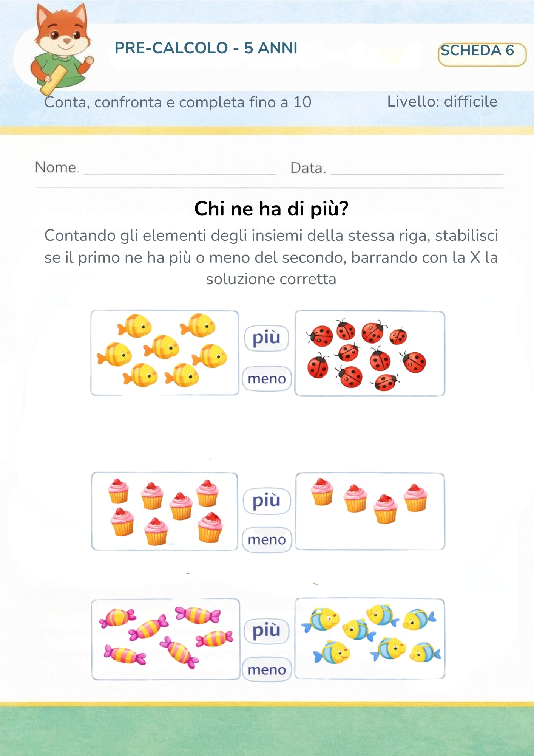
Task: Select più in the cupcakes row
Action: [267, 501]
